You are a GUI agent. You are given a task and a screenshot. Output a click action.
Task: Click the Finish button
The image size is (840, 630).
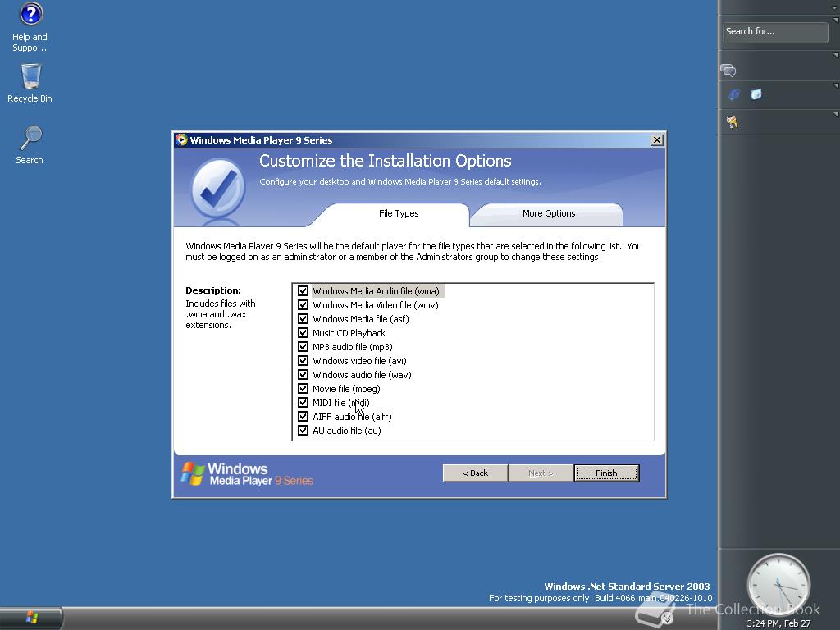pos(606,473)
